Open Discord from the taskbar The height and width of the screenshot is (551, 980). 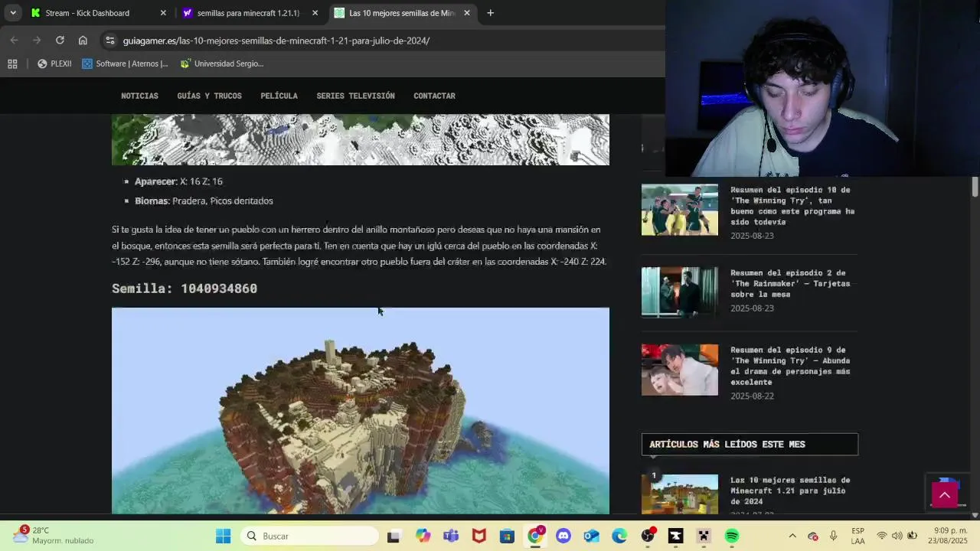click(563, 536)
